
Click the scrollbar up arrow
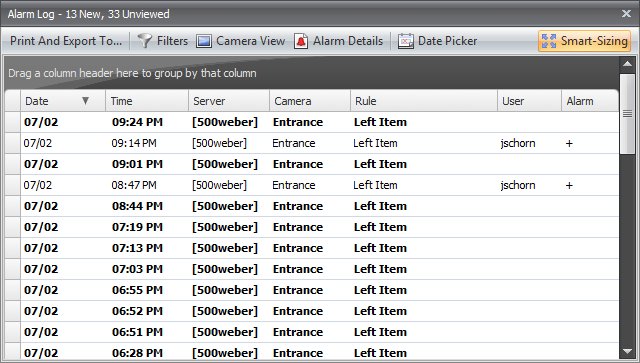click(x=627, y=64)
